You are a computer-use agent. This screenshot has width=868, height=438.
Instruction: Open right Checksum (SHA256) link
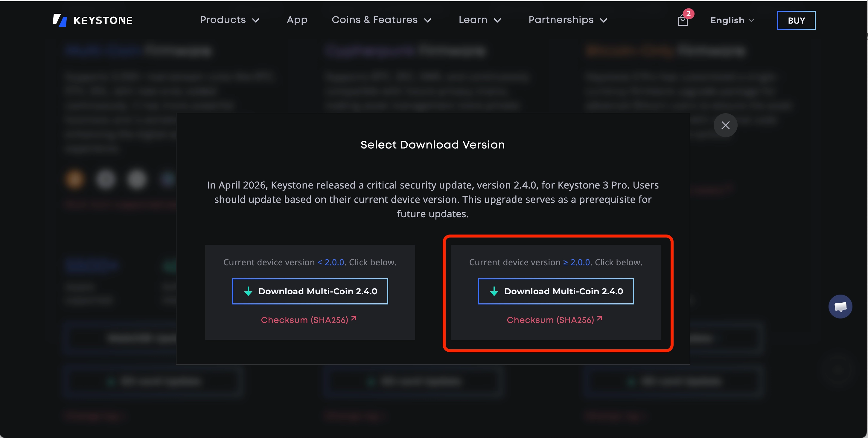coord(550,320)
